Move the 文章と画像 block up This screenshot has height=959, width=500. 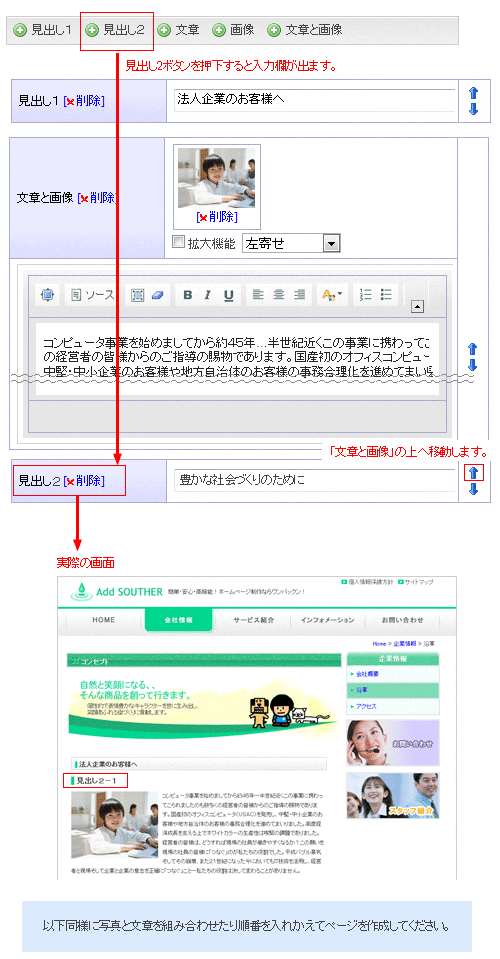(472, 349)
